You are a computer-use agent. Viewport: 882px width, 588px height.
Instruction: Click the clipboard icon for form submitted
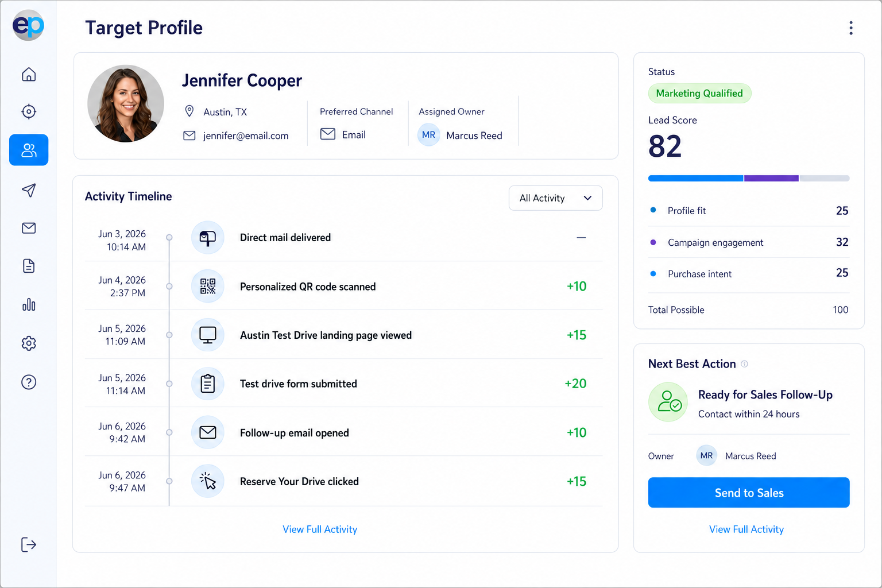click(x=207, y=384)
